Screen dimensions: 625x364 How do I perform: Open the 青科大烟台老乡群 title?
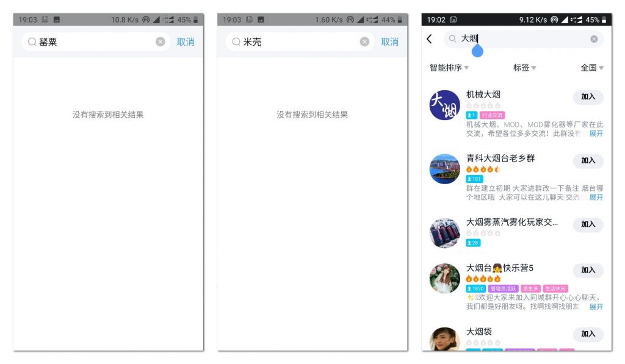pyautogui.click(x=500, y=158)
